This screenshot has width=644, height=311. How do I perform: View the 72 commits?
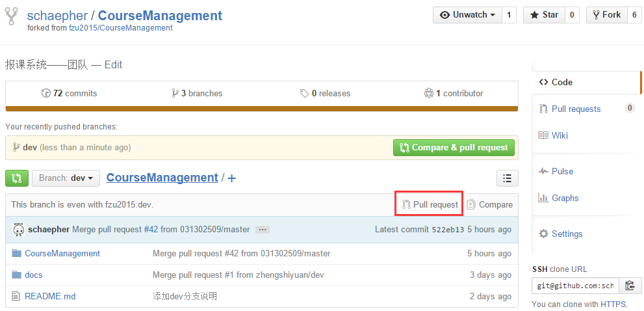(x=70, y=94)
